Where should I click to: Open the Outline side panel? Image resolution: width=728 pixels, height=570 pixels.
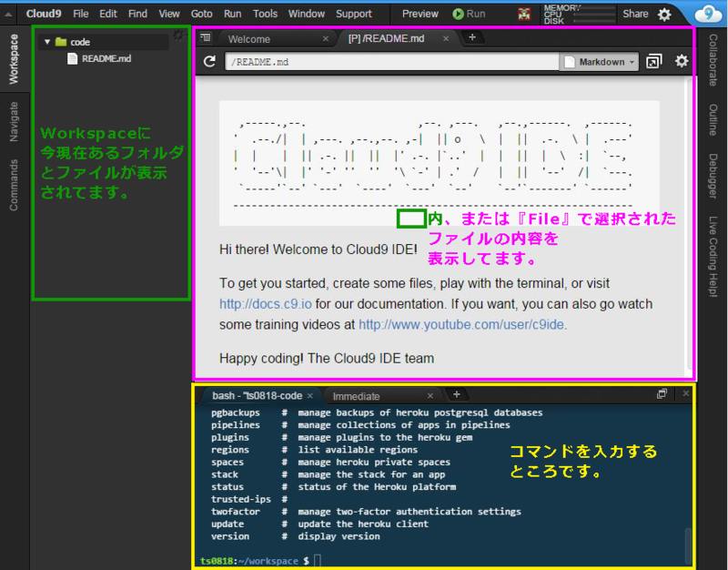coord(713,120)
